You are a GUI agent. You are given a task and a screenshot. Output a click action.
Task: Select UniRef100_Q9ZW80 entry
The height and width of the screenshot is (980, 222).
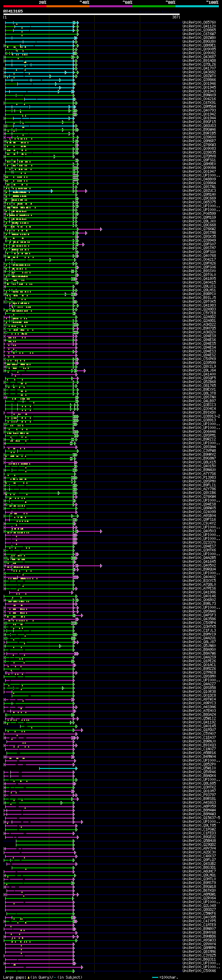pyautogui.click(x=199, y=38)
